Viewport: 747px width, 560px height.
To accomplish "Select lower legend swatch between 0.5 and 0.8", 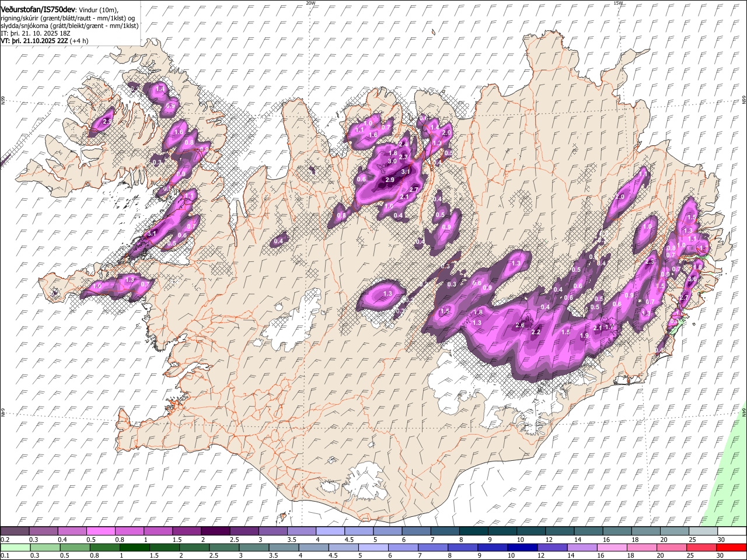I will tap(75, 548).
